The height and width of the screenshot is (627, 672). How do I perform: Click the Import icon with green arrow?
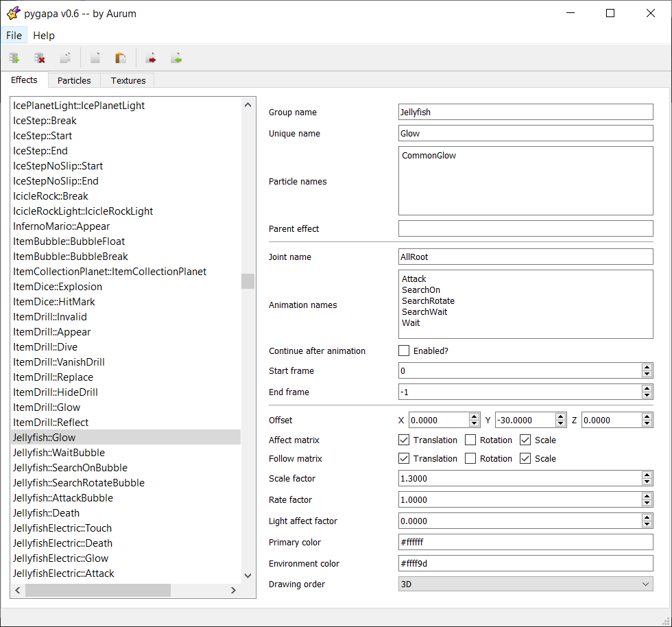click(x=176, y=58)
